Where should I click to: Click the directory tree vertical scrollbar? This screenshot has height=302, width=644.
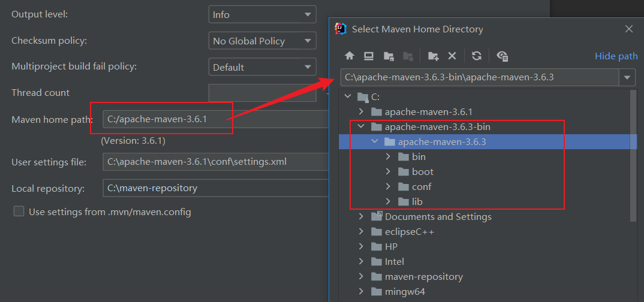[x=633, y=156]
